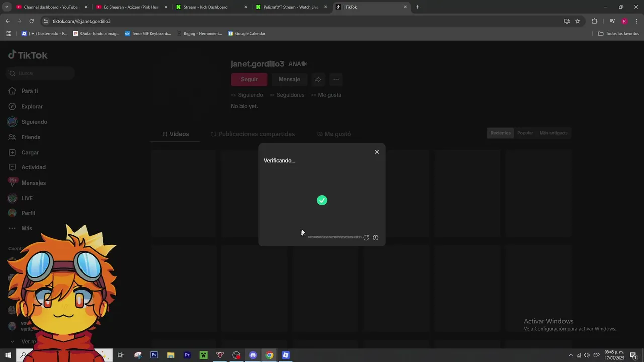Open Chrome three-dot menu
The width and height of the screenshot is (644, 362).
coord(637,21)
